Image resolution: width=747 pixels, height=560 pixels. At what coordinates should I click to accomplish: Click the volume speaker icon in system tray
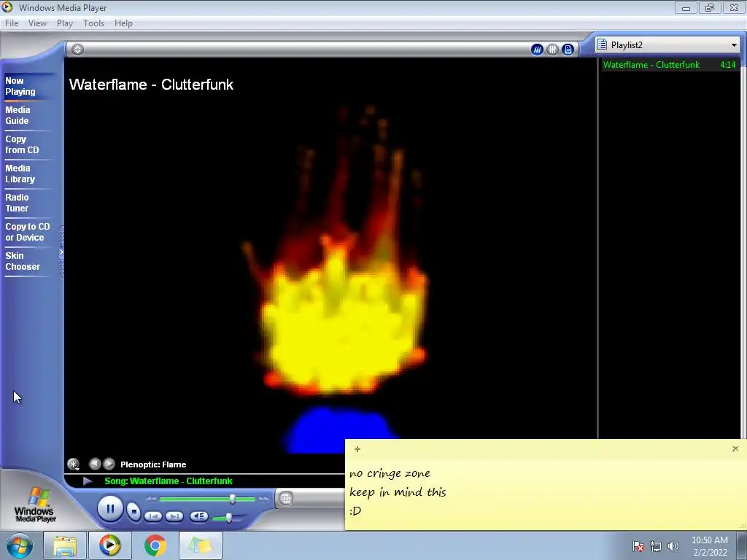(x=673, y=546)
